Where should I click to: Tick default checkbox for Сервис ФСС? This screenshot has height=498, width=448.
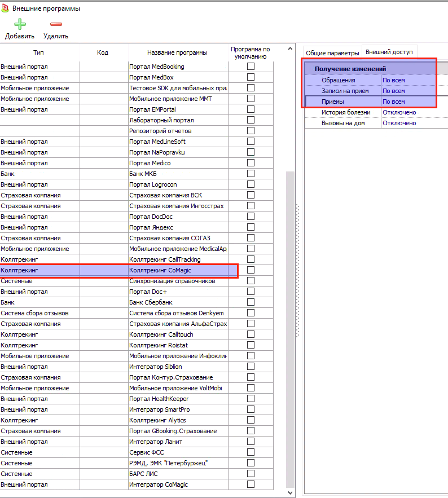[x=251, y=452]
